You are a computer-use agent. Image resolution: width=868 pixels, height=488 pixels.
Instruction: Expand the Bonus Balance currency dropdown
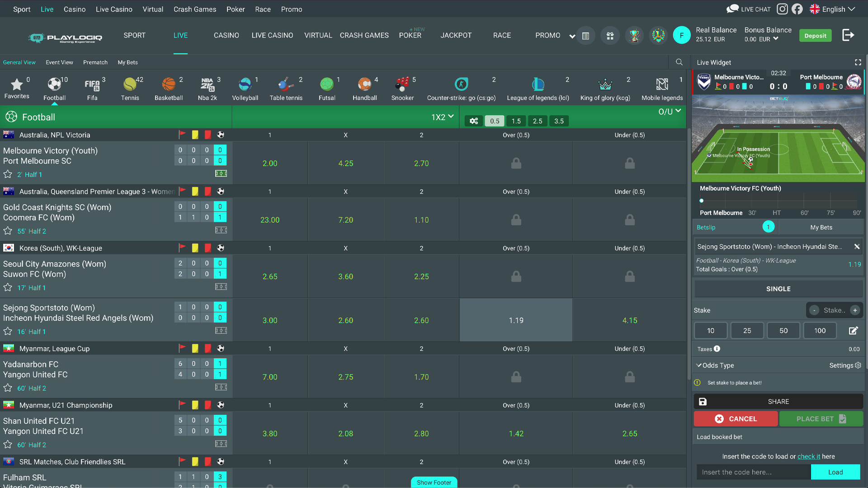click(776, 39)
